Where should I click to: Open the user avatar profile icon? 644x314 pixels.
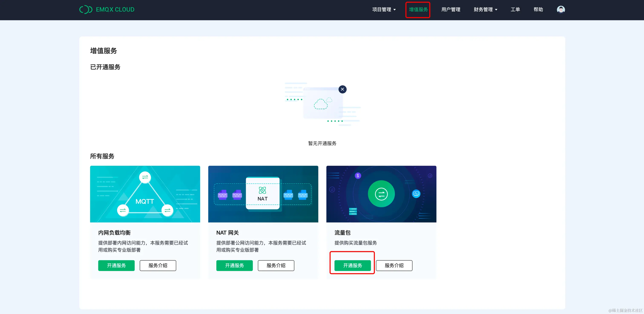561,10
